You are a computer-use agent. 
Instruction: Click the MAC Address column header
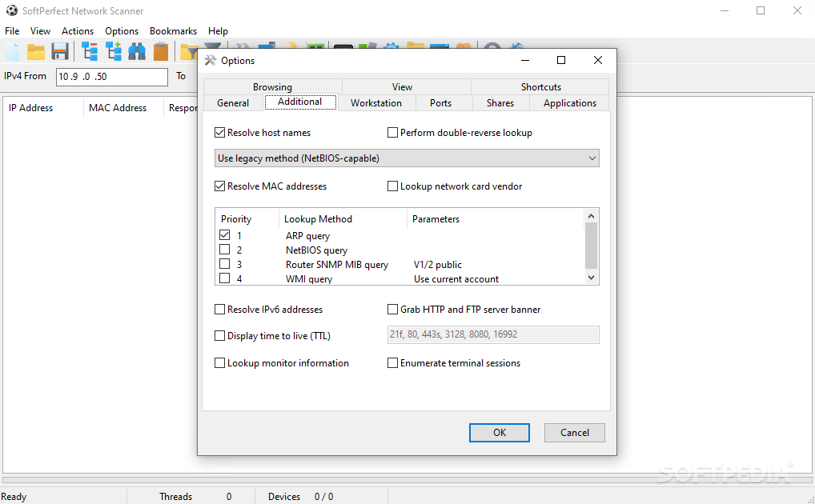pos(118,108)
